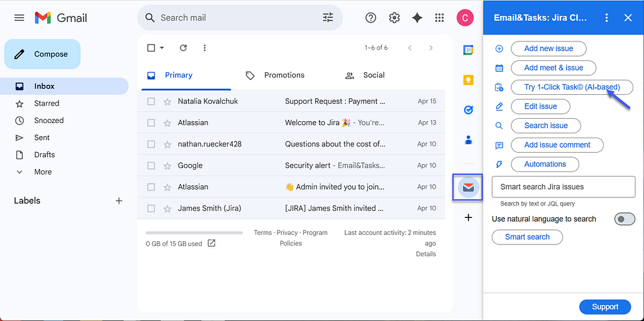Viewport: 644px width, 321px height.
Task: Create a new label with plus icon
Action: [x=119, y=201]
